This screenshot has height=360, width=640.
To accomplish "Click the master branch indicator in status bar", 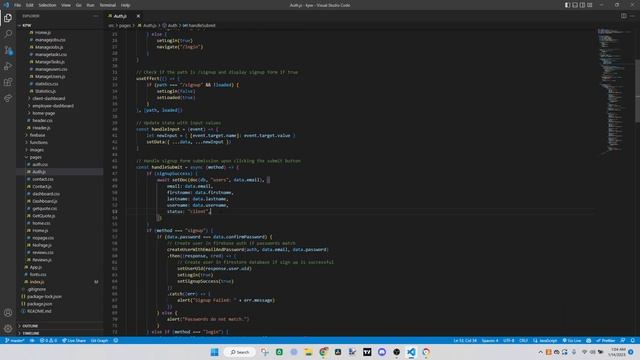I will coord(15,340).
